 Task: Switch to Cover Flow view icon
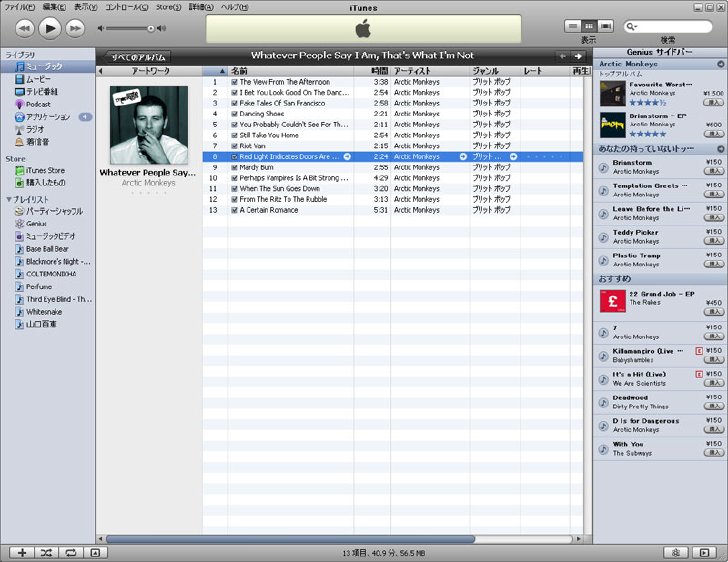click(605, 26)
